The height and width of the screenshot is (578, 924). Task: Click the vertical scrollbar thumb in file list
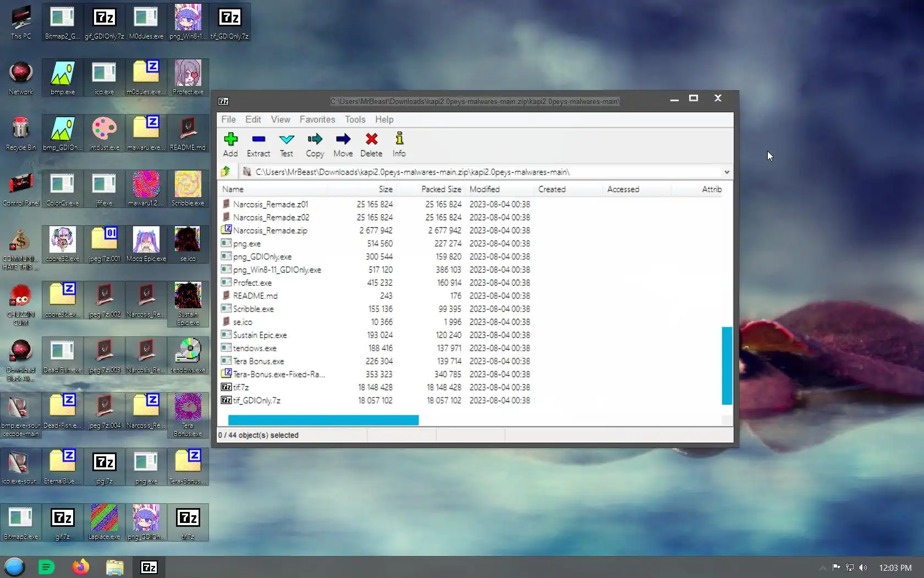[x=727, y=366]
